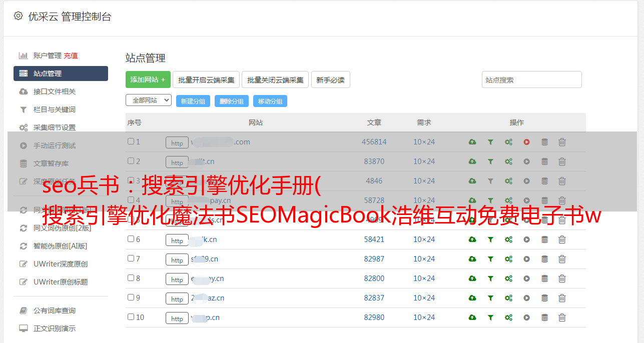
Task: Open 接口文件相关 in the sidebar
Action: pos(55,91)
